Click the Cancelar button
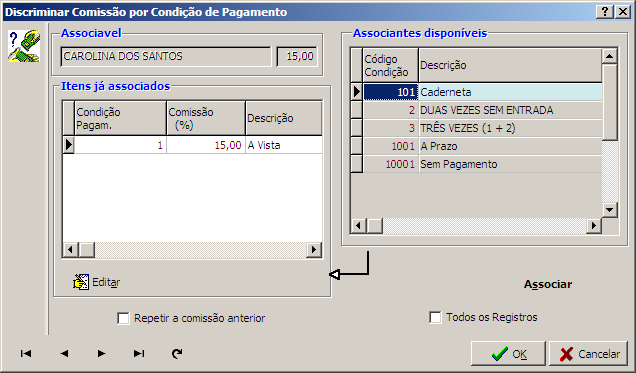Screen dimensions: 636x373 click(588, 354)
